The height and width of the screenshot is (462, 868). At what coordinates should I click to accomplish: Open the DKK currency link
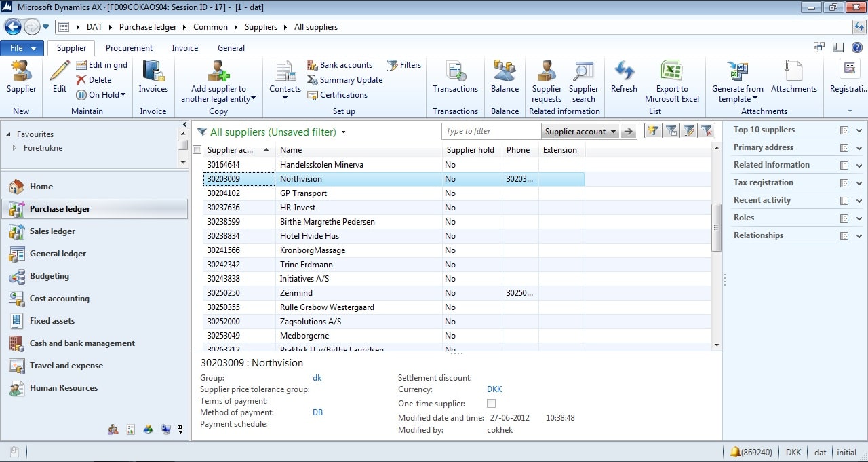point(494,389)
